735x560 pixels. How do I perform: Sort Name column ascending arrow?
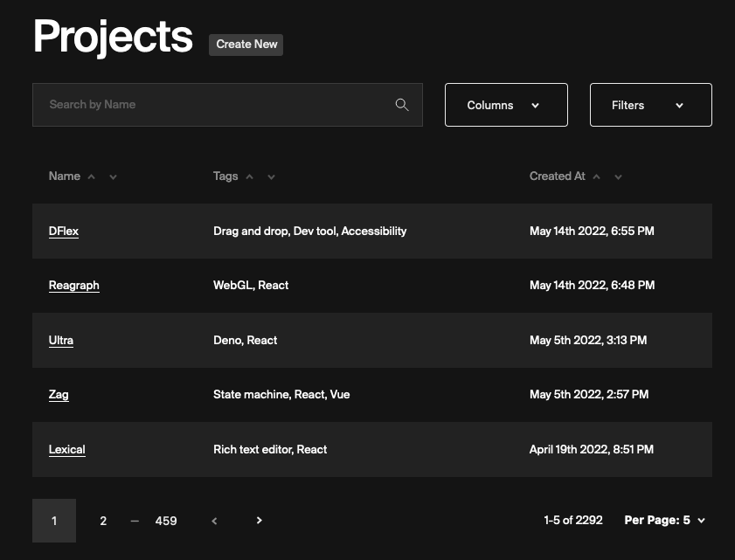[x=91, y=176]
